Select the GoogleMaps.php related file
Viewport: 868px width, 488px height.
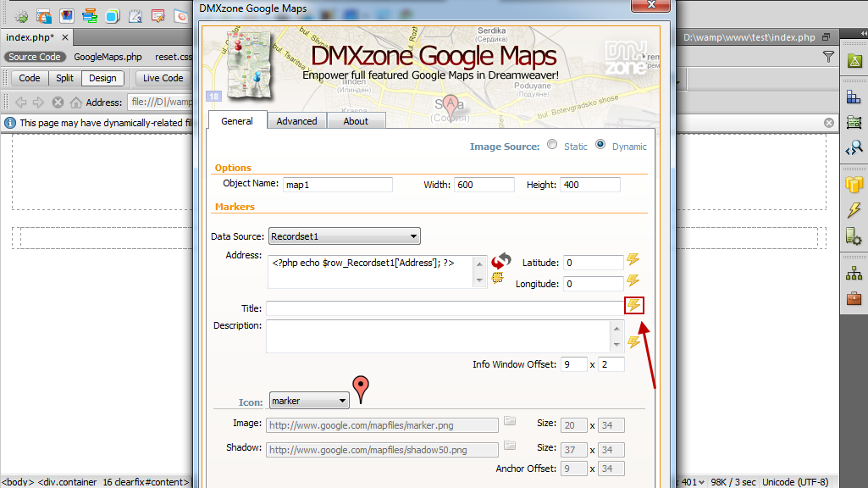click(108, 57)
